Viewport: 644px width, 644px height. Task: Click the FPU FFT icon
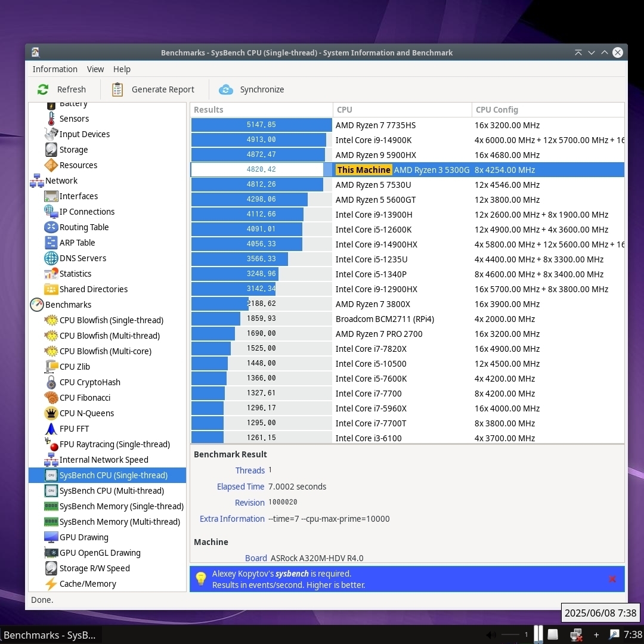[x=51, y=429]
